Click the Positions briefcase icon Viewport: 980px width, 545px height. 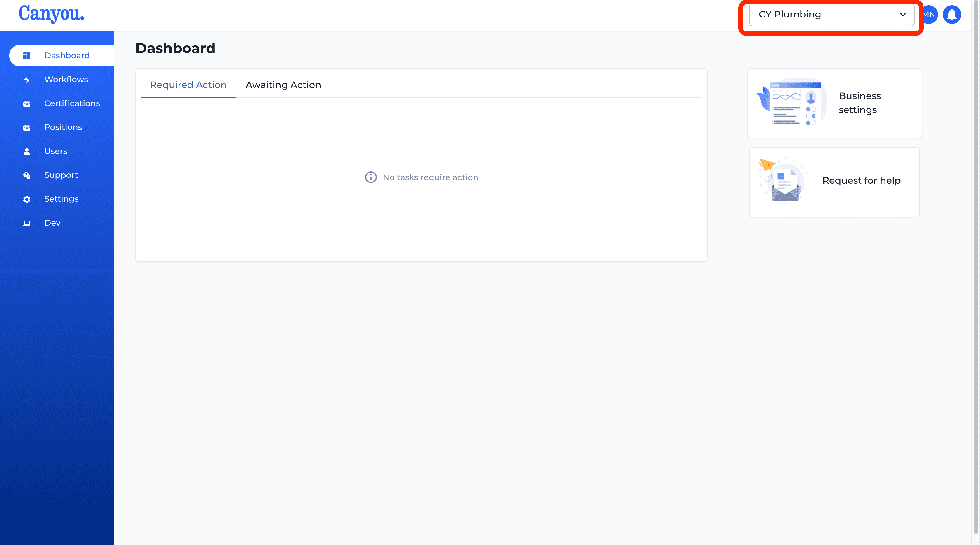click(x=27, y=128)
